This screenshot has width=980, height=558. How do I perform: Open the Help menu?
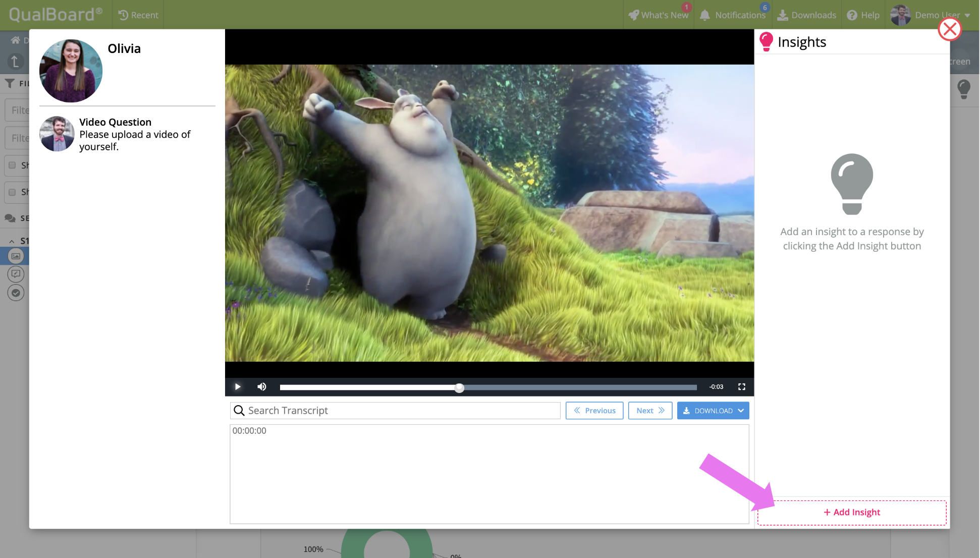pos(863,15)
